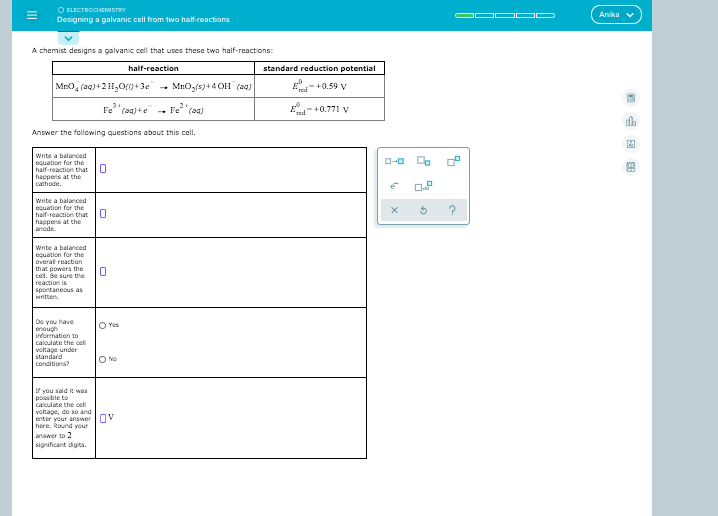Select the No radio button
Image resolution: width=718 pixels, height=516 pixels.
103,359
